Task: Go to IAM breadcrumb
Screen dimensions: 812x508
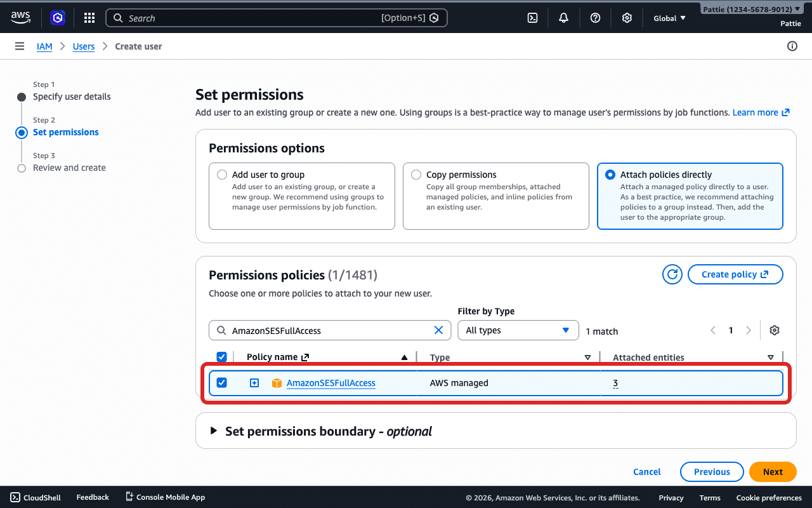Action: (44, 46)
